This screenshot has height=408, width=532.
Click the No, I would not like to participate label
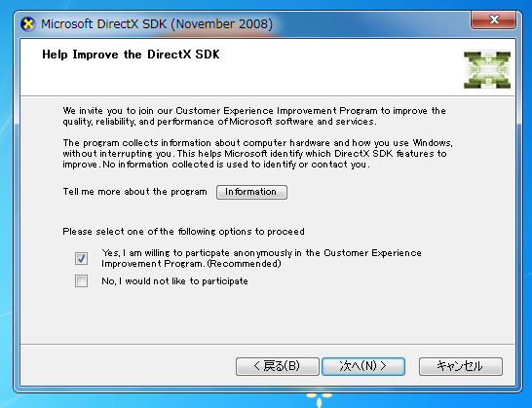point(174,281)
